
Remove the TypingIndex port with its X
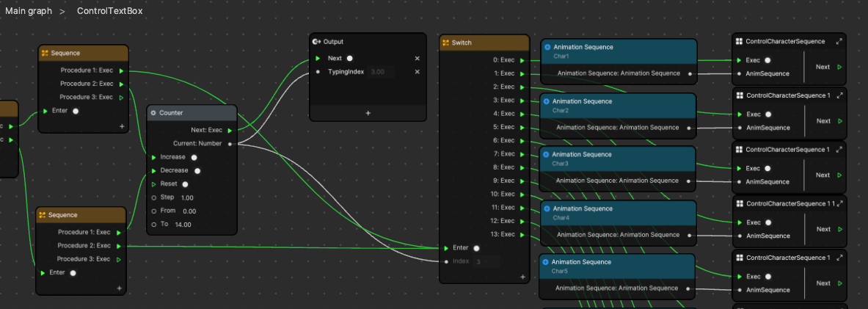click(417, 72)
